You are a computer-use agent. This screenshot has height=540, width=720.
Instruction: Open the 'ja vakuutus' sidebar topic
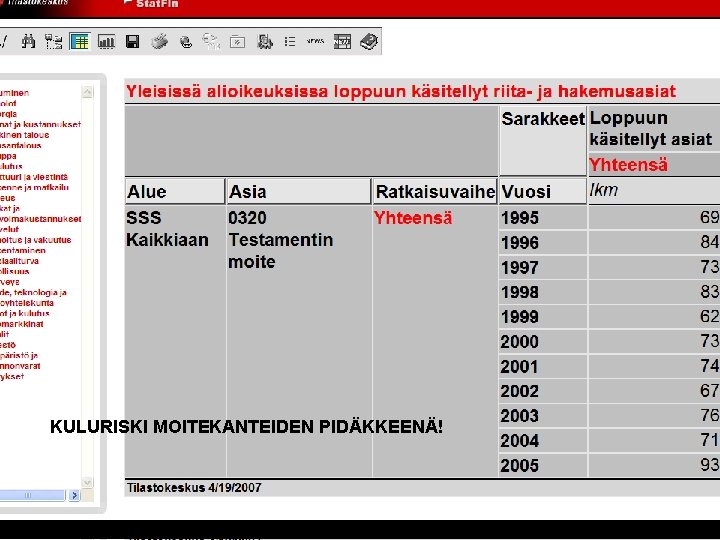point(36,240)
